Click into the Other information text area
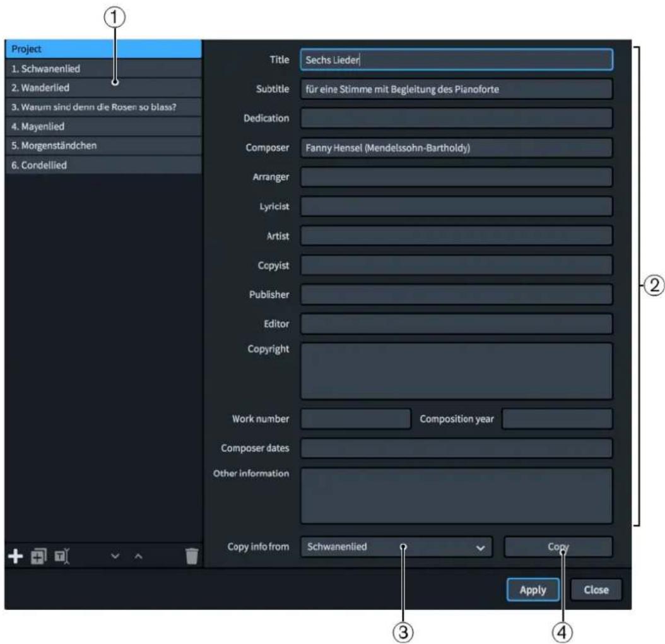 (456, 496)
